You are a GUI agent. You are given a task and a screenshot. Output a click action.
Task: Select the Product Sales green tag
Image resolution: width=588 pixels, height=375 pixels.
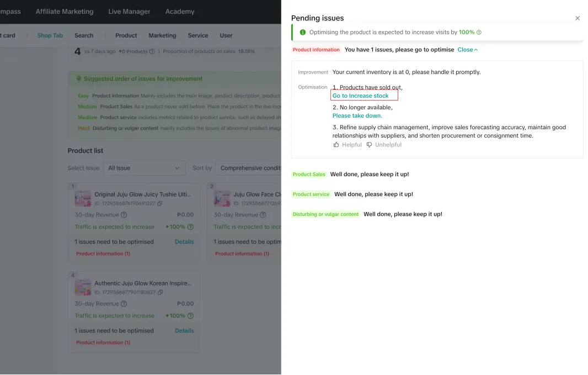click(309, 174)
